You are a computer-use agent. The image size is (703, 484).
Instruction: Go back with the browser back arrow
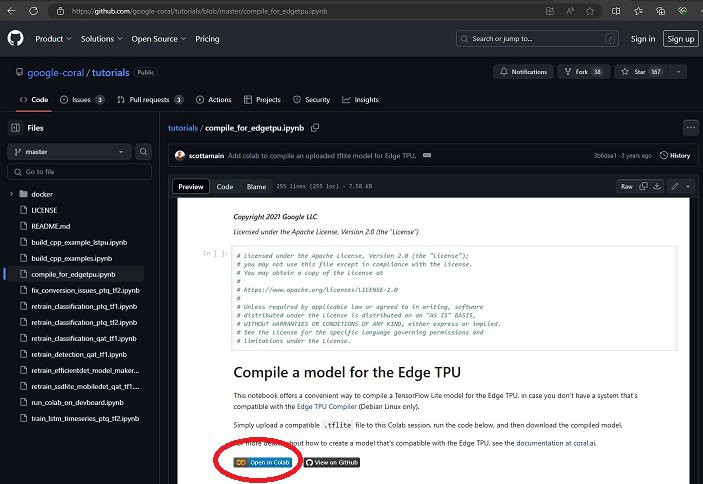pos(12,11)
